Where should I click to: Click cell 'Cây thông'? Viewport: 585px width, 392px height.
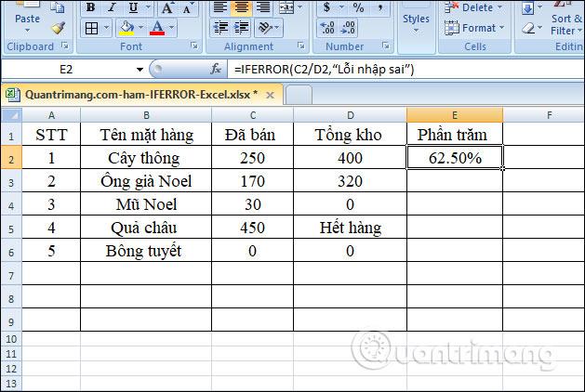pyautogui.click(x=146, y=158)
